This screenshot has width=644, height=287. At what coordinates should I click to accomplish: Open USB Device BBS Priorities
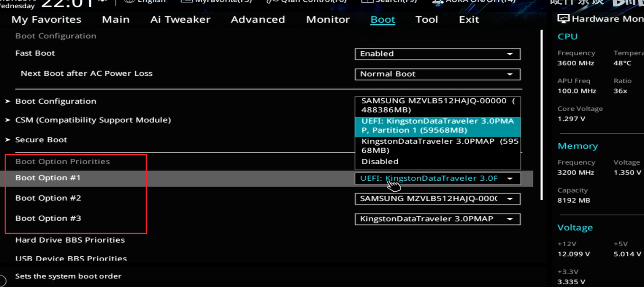click(71, 259)
